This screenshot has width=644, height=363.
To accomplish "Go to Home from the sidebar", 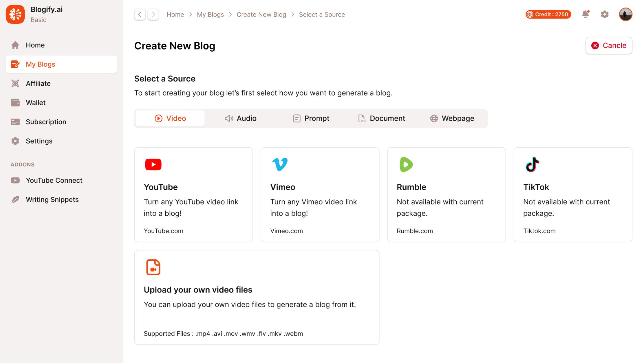I will click(35, 45).
